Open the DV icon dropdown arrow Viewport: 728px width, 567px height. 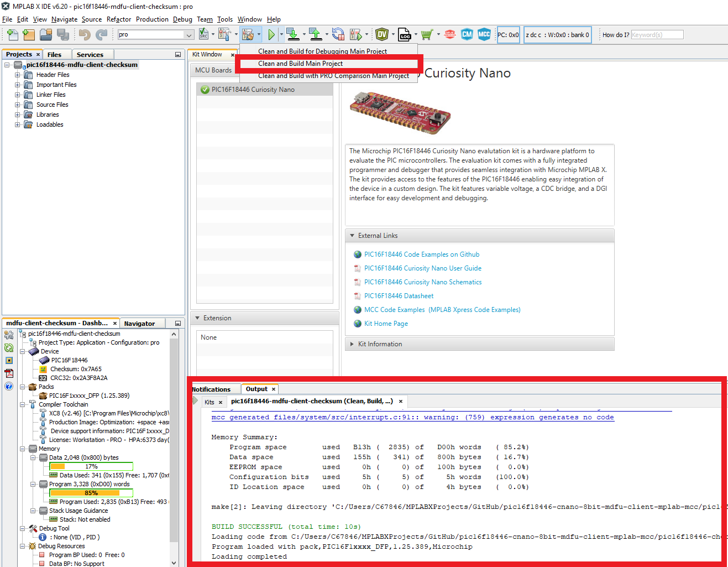pos(393,34)
